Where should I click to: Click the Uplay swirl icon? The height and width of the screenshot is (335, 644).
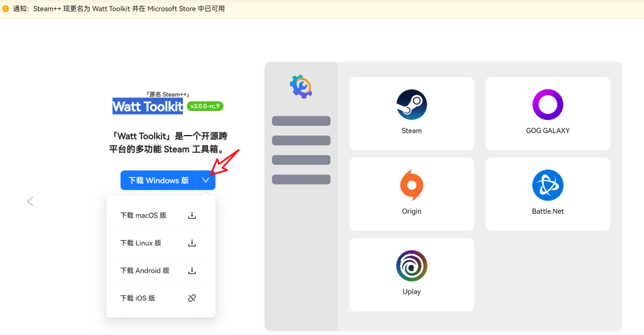pyautogui.click(x=411, y=266)
